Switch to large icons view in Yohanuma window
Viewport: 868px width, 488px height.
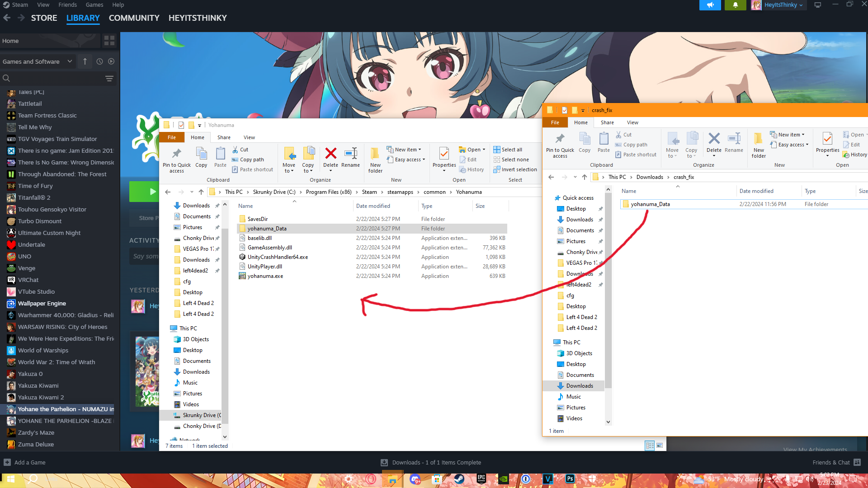660,446
